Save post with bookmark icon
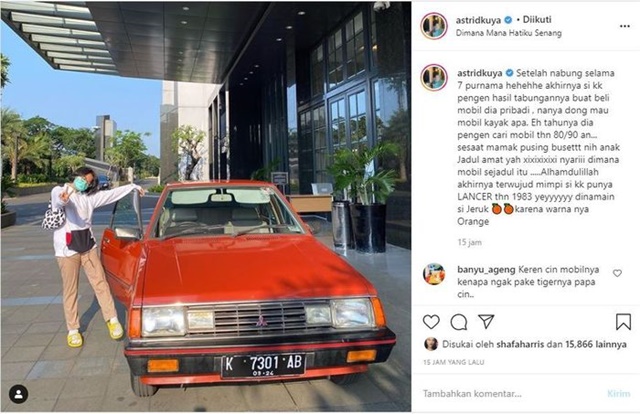640x414 pixels. click(623, 322)
